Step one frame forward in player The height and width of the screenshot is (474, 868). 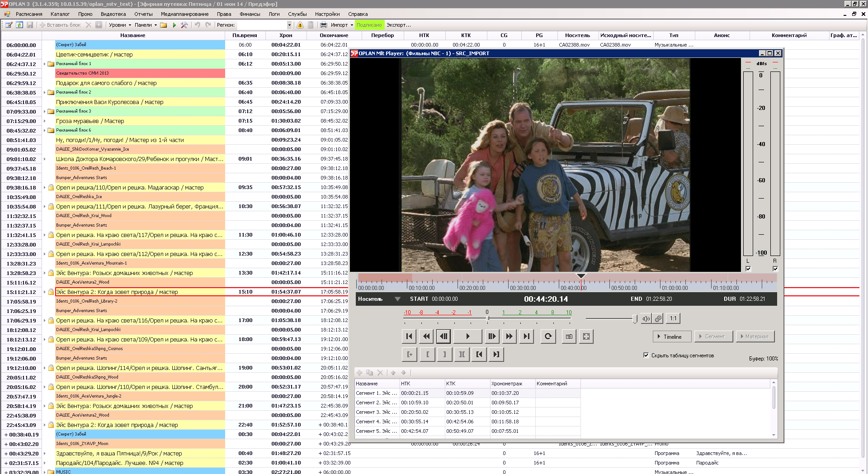[x=492, y=336]
